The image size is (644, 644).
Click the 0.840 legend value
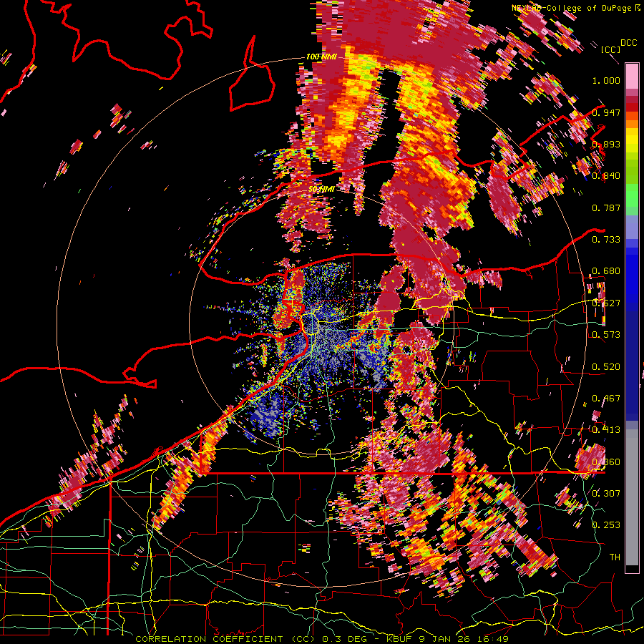[x=606, y=176]
